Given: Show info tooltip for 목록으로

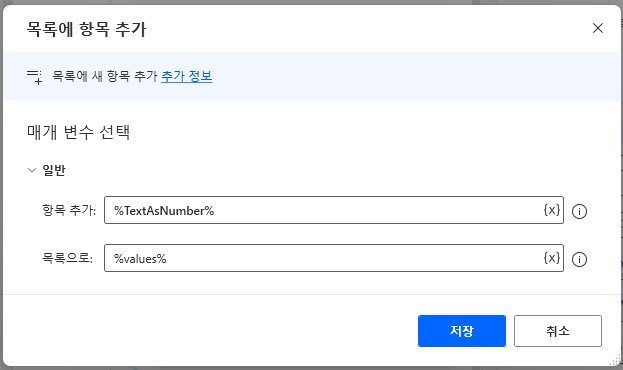Looking at the screenshot, I should point(579,260).
